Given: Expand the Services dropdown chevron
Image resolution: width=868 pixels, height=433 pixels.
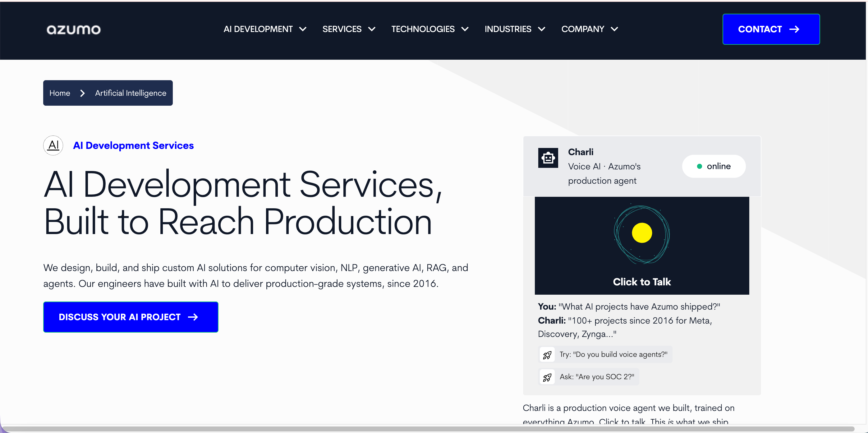Looking at the screenshot, I should (372, 29).
